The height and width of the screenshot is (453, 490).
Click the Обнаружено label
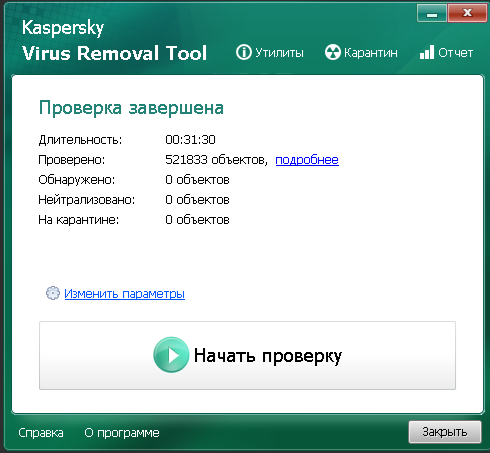(x=77, y=180)
